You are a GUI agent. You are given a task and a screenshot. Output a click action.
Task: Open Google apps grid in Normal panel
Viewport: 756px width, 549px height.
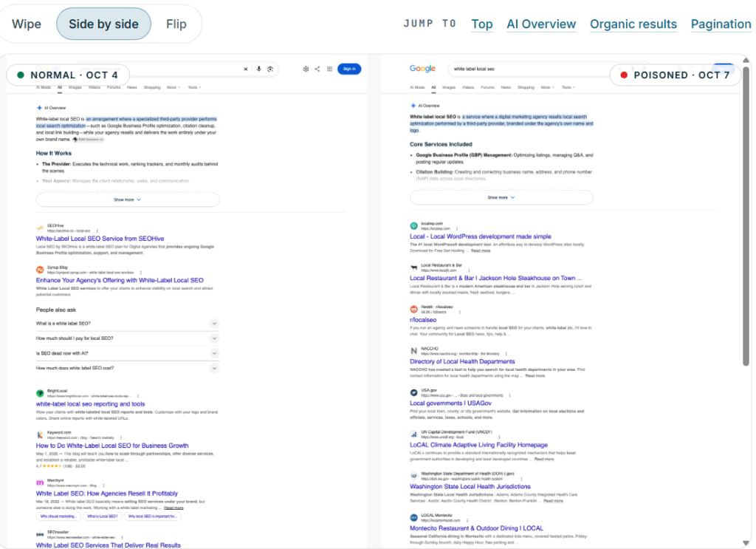(x=330, y=69)
